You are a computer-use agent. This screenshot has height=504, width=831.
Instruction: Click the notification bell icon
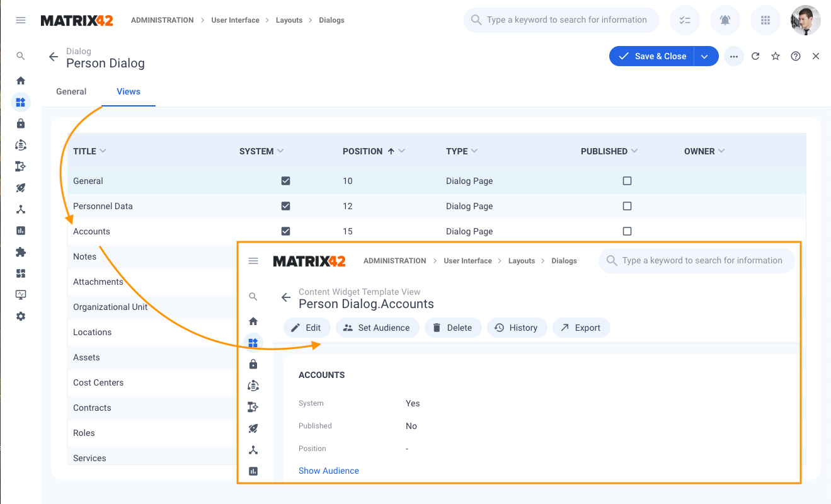coord(725,20)
